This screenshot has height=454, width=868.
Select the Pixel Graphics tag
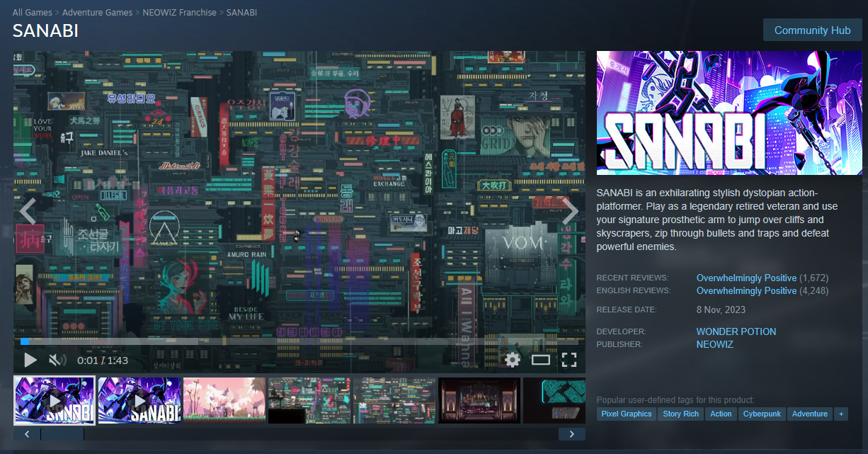click(627, 414)
